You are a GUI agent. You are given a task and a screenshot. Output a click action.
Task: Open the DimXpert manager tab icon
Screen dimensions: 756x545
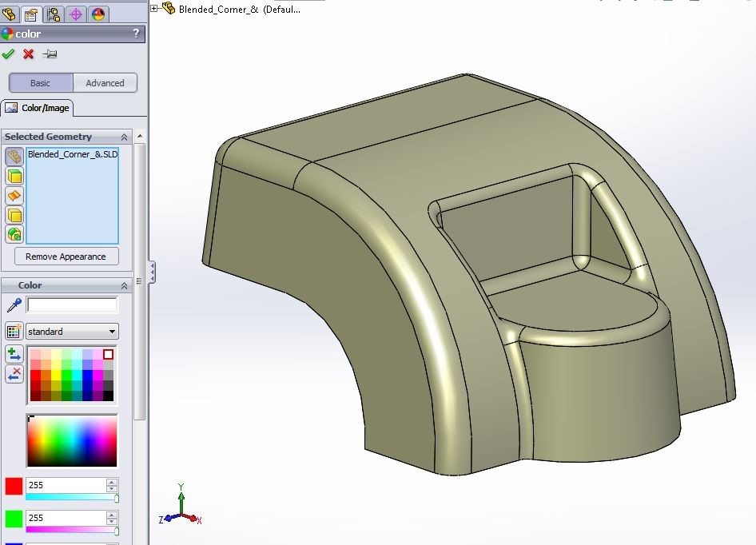(77, 14)
